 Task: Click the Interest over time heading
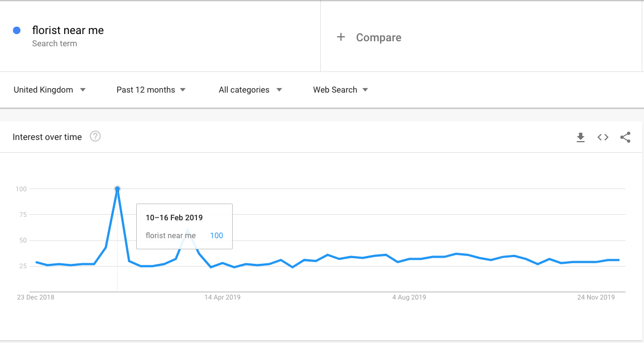pyautogui.click(x=47, y=137)
